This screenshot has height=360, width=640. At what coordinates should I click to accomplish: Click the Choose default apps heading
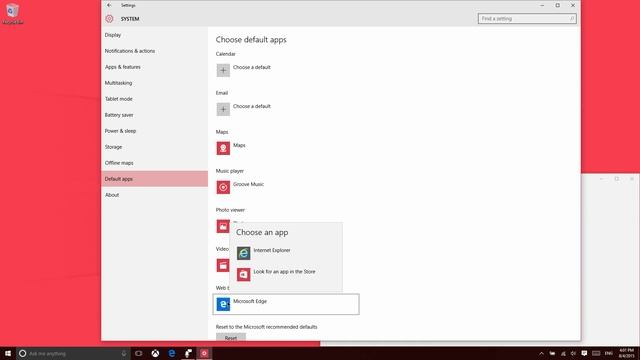[x=251, y=40]
